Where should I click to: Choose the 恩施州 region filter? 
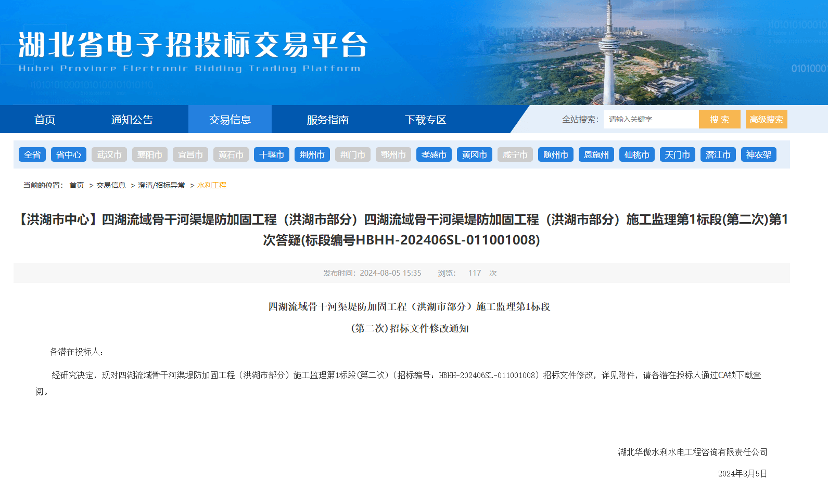596,154
